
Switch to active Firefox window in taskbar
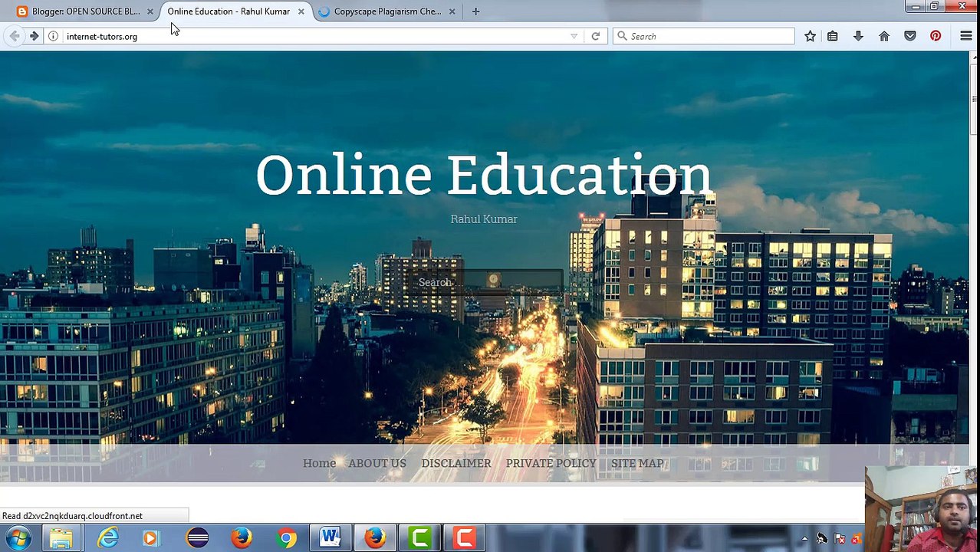(375, 537)
